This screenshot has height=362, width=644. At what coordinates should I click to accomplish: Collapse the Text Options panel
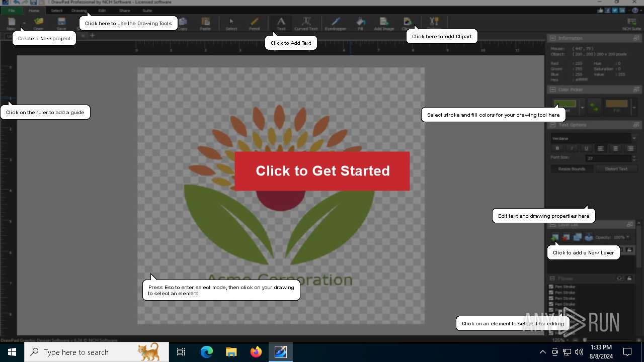552,125
